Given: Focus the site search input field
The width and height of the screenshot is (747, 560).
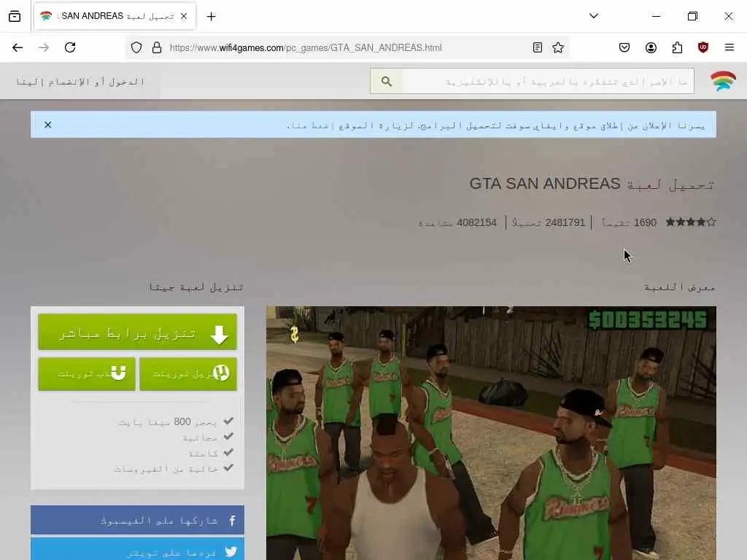Looking at the screenshot, I should 548,82.
